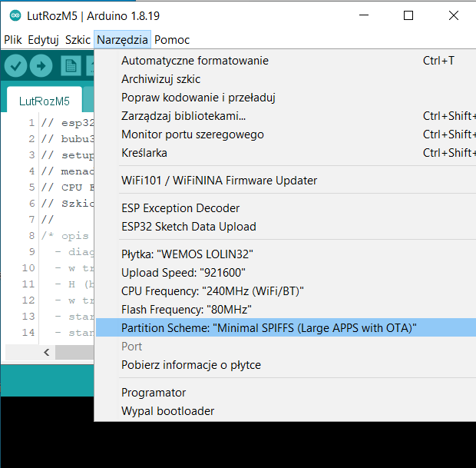Launch WiFi101 / WiFiNINA Firmware Updater
Screen dimensions: 476x468
[286, 181]
